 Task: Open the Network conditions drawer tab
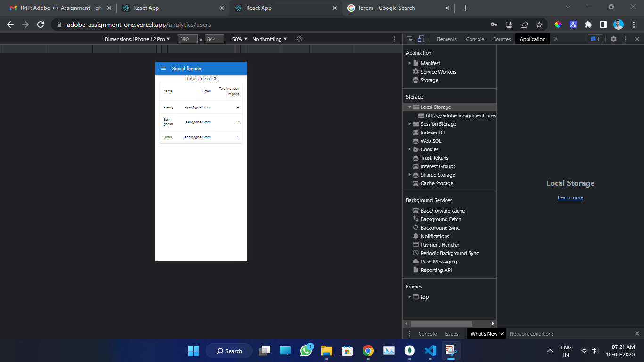point(532,334)
